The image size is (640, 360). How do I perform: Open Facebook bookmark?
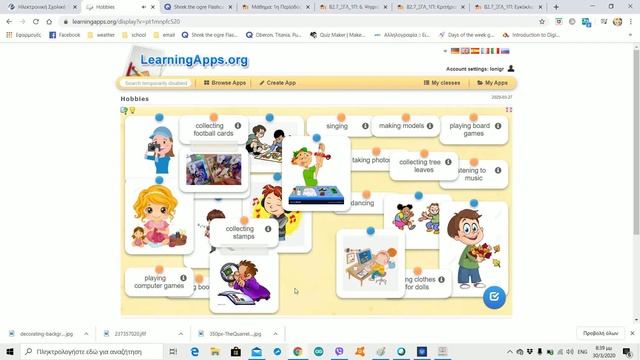pos(64,35)
